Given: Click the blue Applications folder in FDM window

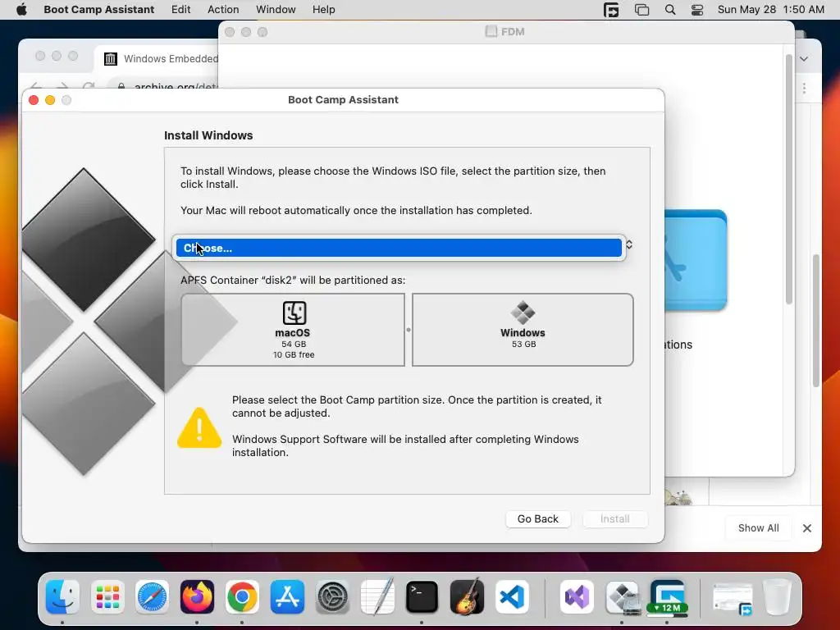Looking at the screenshot, I should click(696, 260).
